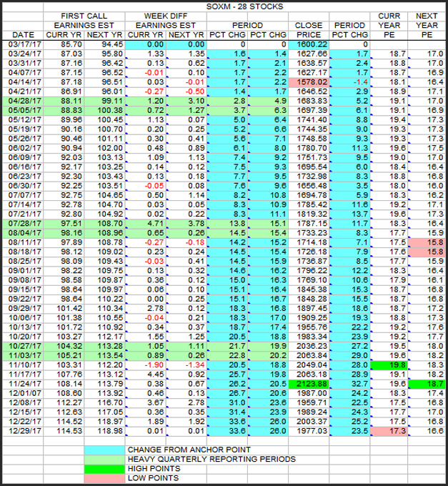Select the 1600.22 anchor close price cell
This screenshot has width=448, height=486.
[x=309, y=44]
